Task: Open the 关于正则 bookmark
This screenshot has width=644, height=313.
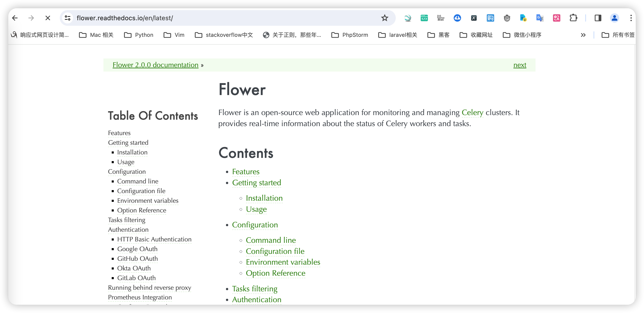Action: click(292, 35)
